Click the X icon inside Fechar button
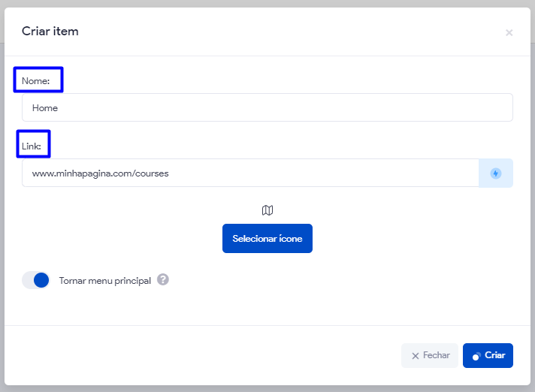The image size is (535, 392). [415, 356]
